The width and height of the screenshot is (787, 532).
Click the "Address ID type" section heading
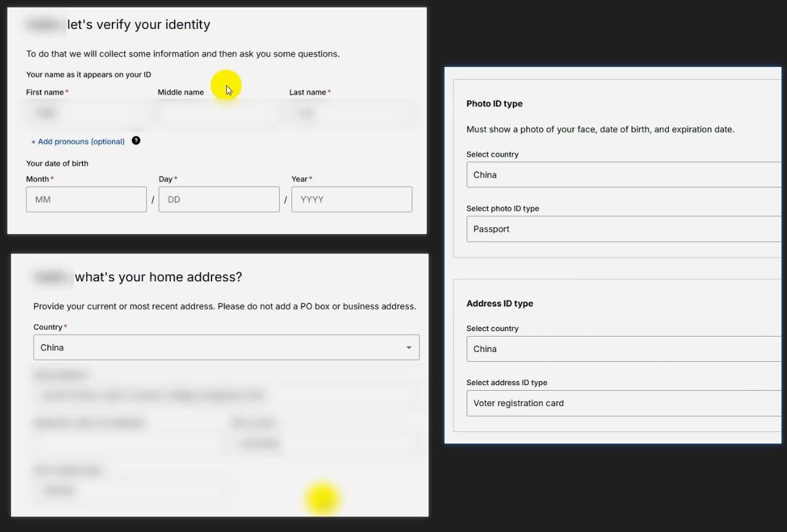point(499,303)
